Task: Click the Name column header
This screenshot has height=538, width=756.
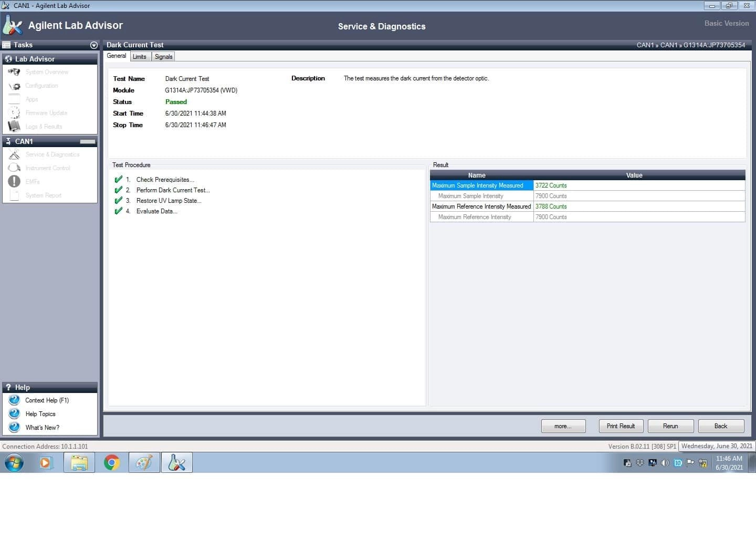Action: click(477, 175)
